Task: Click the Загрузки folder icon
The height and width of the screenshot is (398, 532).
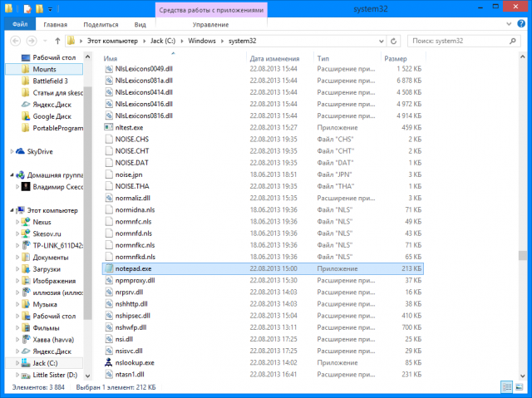Action: [26, 269]
